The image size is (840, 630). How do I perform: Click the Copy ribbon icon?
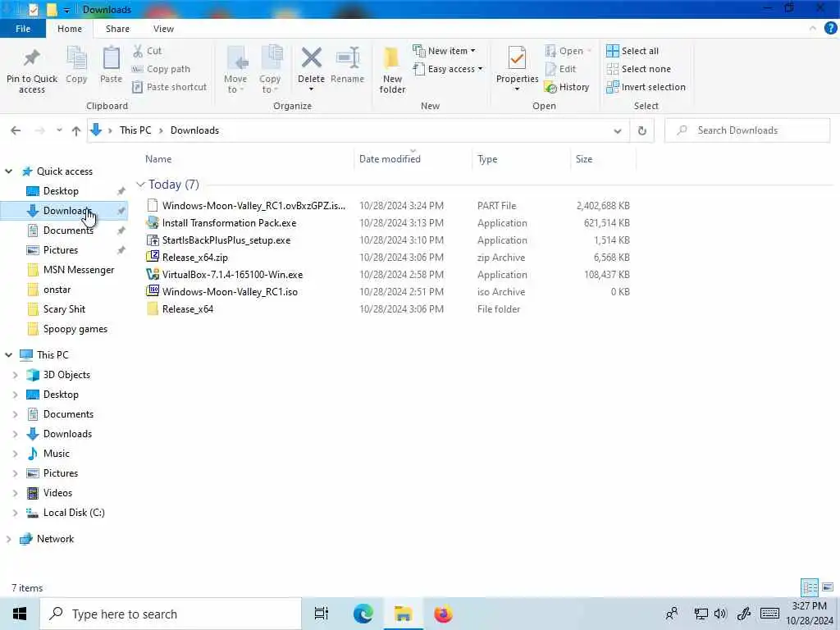[76, 58]
